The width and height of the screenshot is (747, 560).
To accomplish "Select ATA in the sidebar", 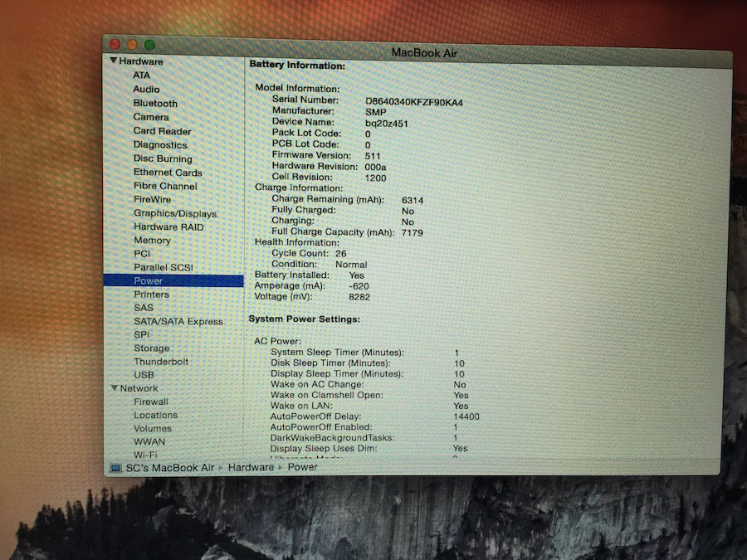I will point(141,75).
